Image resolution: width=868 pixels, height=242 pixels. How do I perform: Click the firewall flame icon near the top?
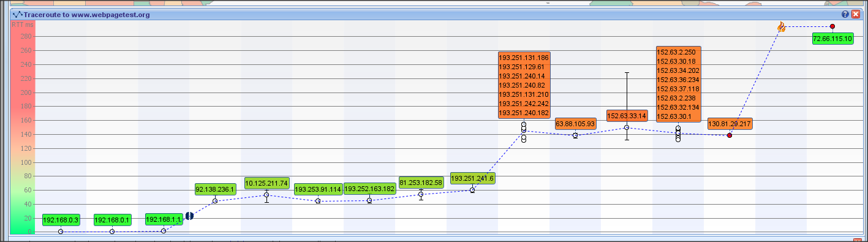[x=781, y=26]
